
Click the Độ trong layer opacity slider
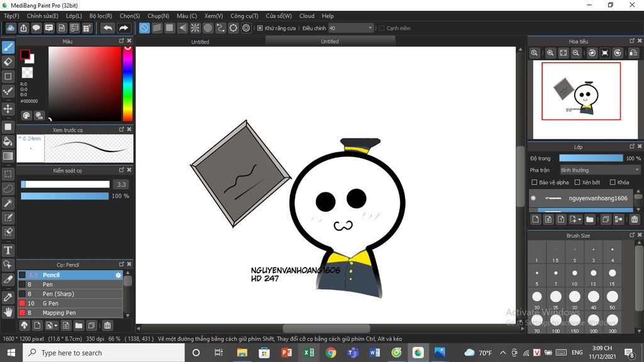[x=591, y=158]
